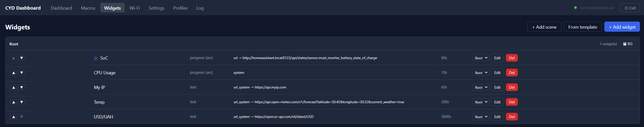Open scene dropdown for SoC widget
Screen dimensions: 644x127
481,58
